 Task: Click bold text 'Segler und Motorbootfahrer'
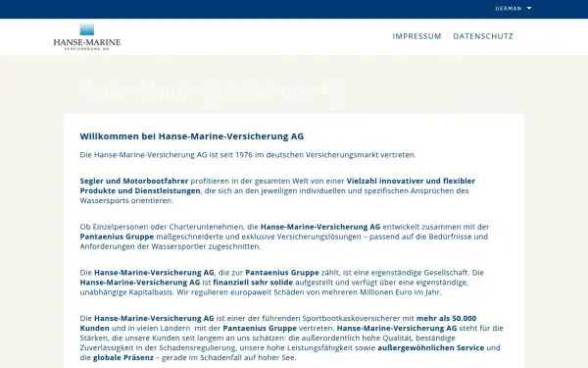tap(134, 181)
